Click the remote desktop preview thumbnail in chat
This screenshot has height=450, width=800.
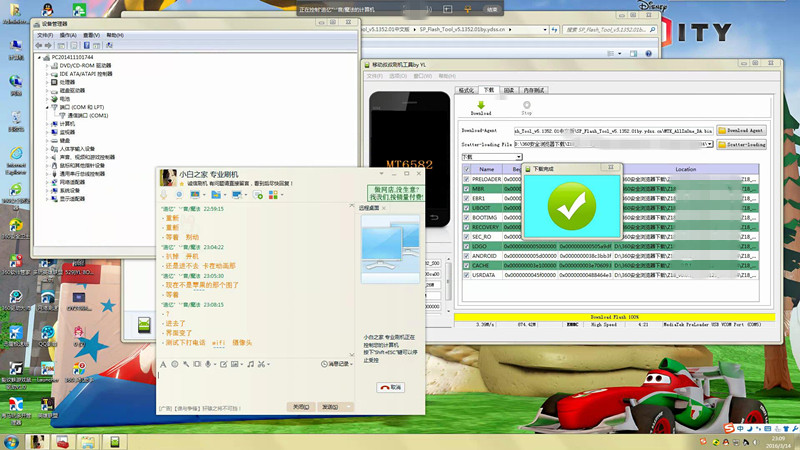coord(390,249)
